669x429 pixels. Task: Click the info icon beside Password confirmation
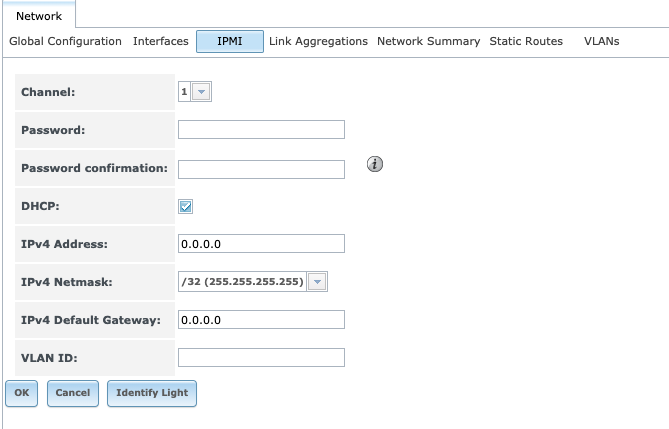376,164
